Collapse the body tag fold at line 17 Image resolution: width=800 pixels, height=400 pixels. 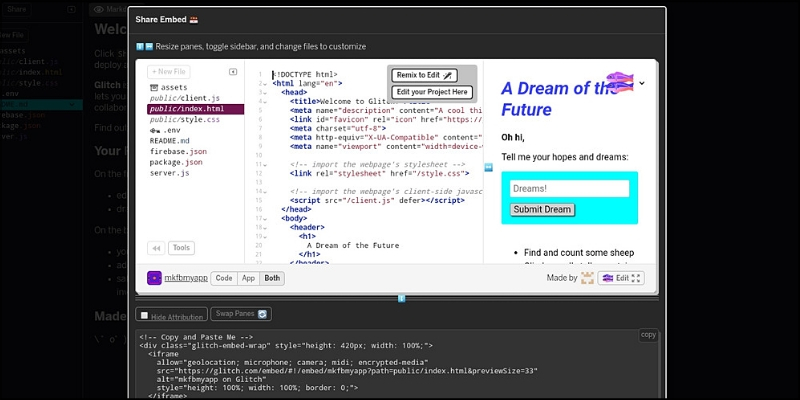[x=265, y=218]
